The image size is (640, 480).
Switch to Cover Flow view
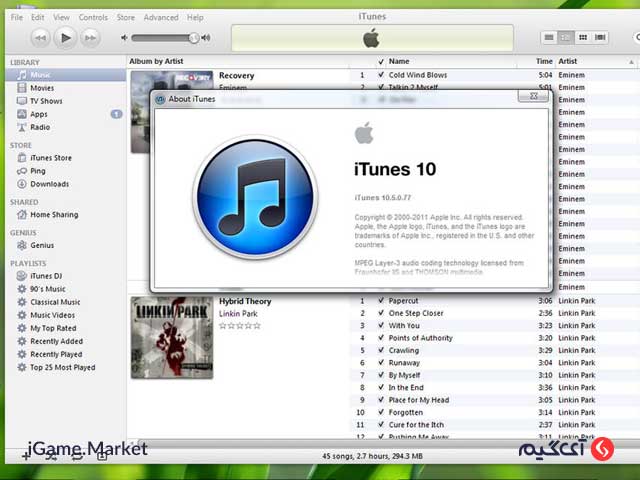pyautogui.click(x=600, y=38)
